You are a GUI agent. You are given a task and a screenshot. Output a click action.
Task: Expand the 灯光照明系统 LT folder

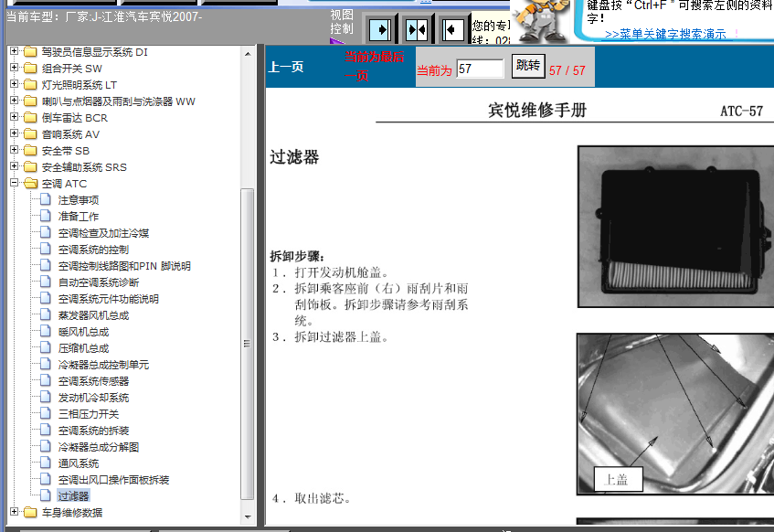tap(14, 84)
